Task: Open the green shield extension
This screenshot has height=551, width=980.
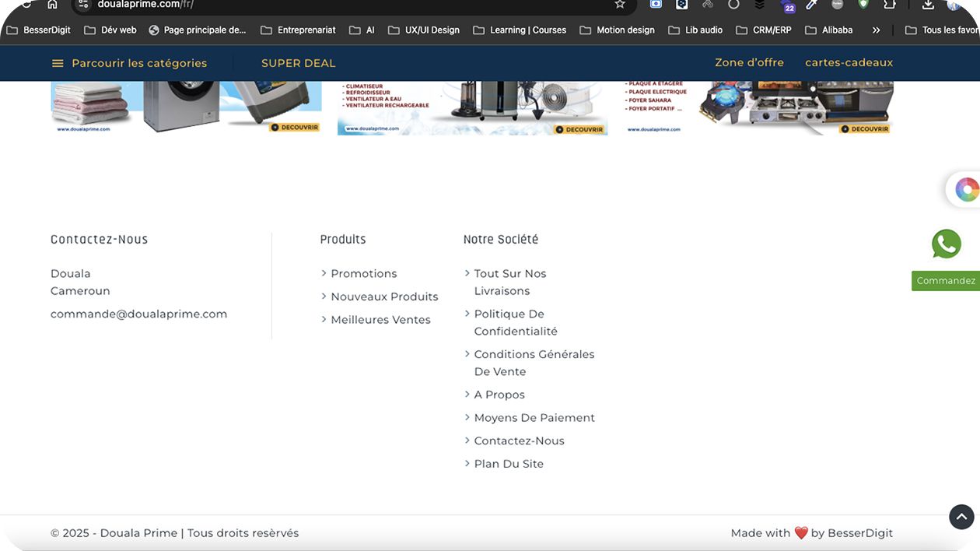Action: pos(863,5)
